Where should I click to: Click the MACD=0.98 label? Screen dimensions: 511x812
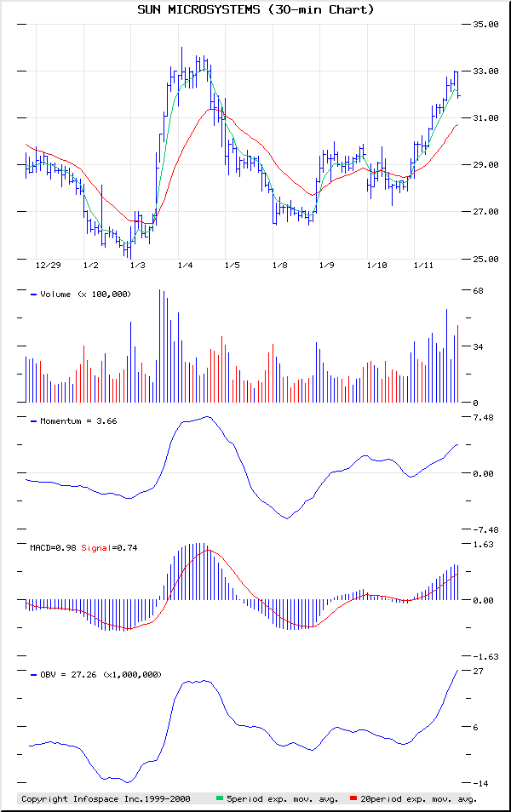(53, 548)
